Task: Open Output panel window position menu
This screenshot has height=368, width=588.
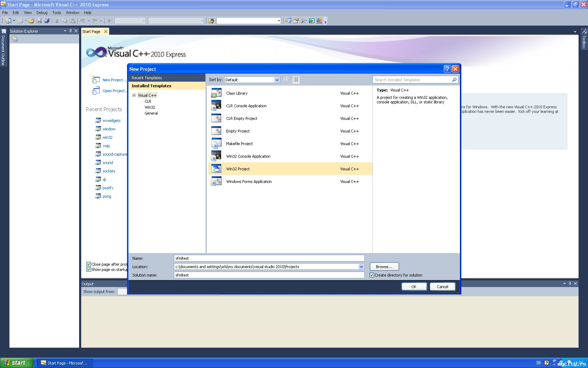Action: pyautogui.click(x=564, y=284)
